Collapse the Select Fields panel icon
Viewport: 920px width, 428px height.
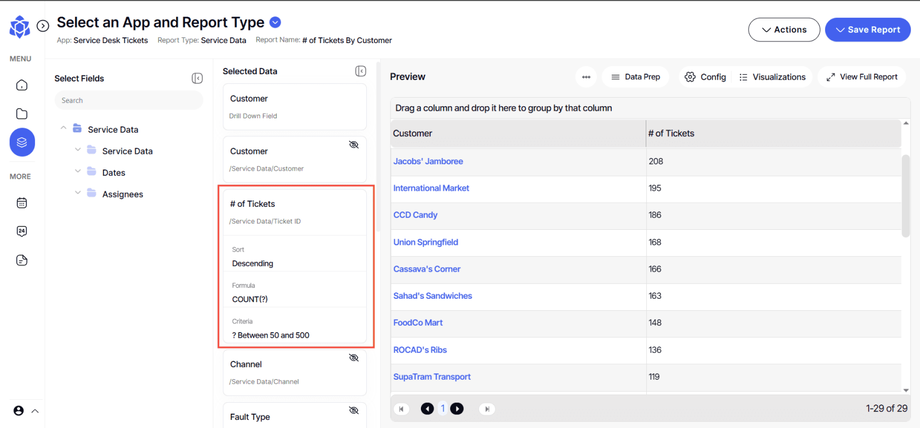(x=197, y=78)
